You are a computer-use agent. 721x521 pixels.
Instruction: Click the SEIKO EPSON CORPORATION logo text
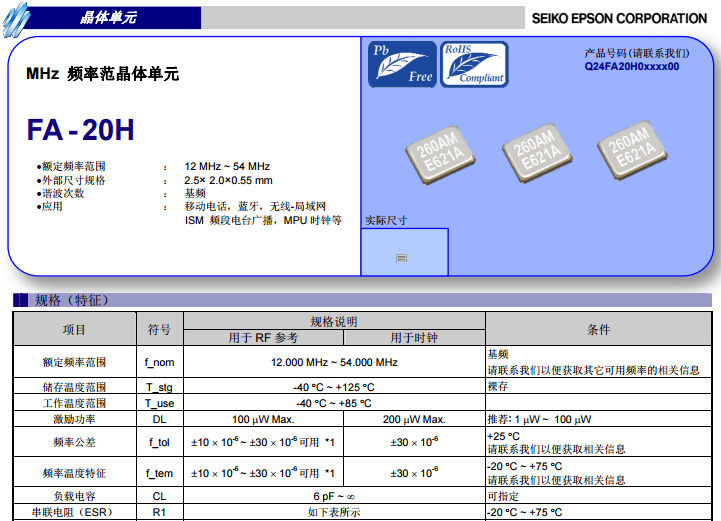pyautogui.click(x=618, y=18)
